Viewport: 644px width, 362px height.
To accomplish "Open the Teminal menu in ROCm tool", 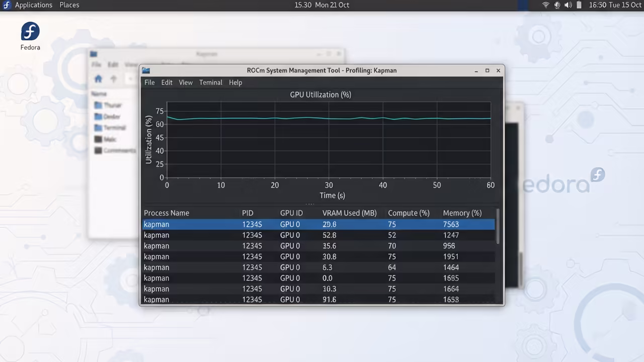I will tap(211, 82).
